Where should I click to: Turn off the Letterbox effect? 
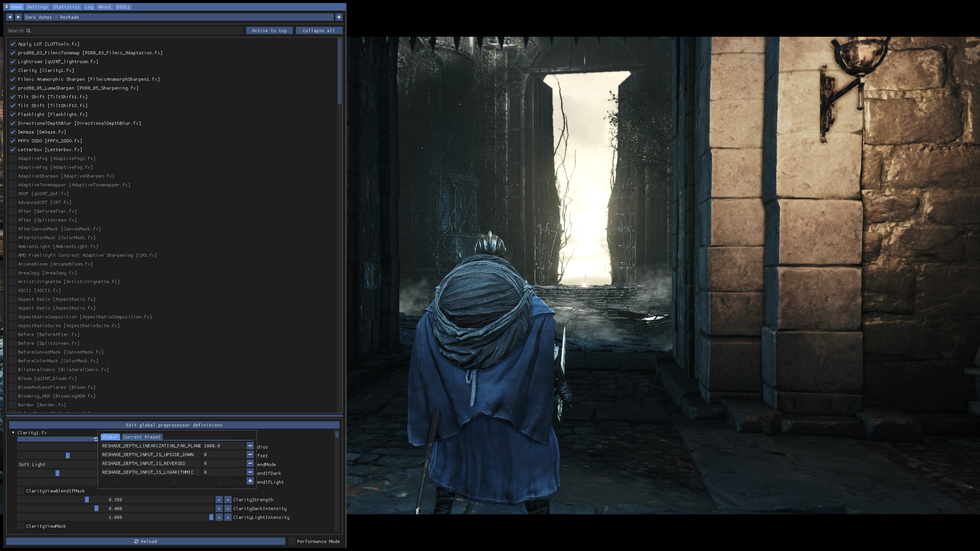[13, 150]
